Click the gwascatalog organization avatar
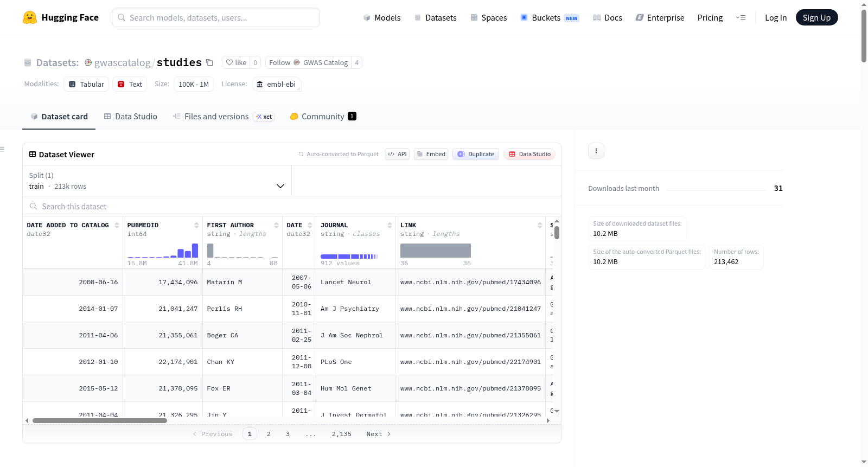The width and height of the screenshot is (868, 467). click(88, 62)
